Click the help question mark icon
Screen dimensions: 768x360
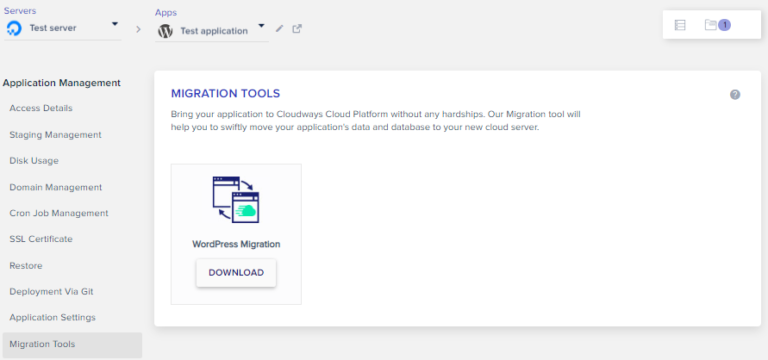735,95
